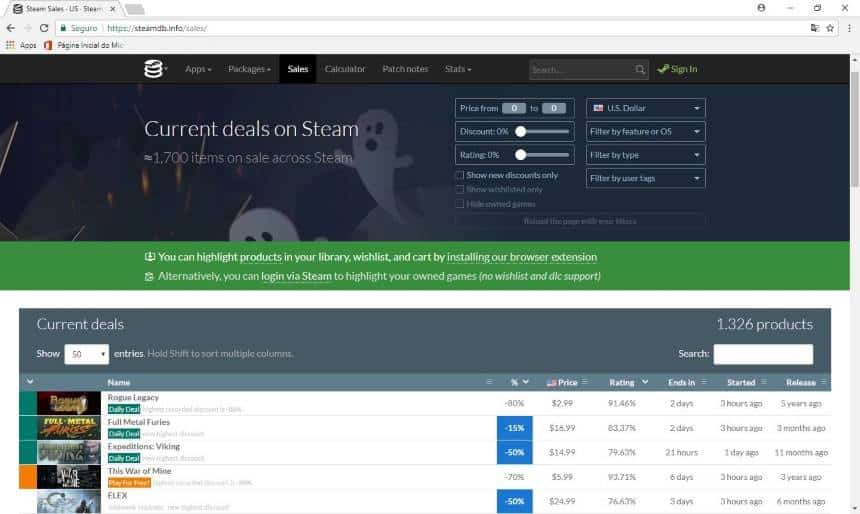Click the browser address bar URL
The height and width of the screenshot is (514, 860).
pos(157,28)
